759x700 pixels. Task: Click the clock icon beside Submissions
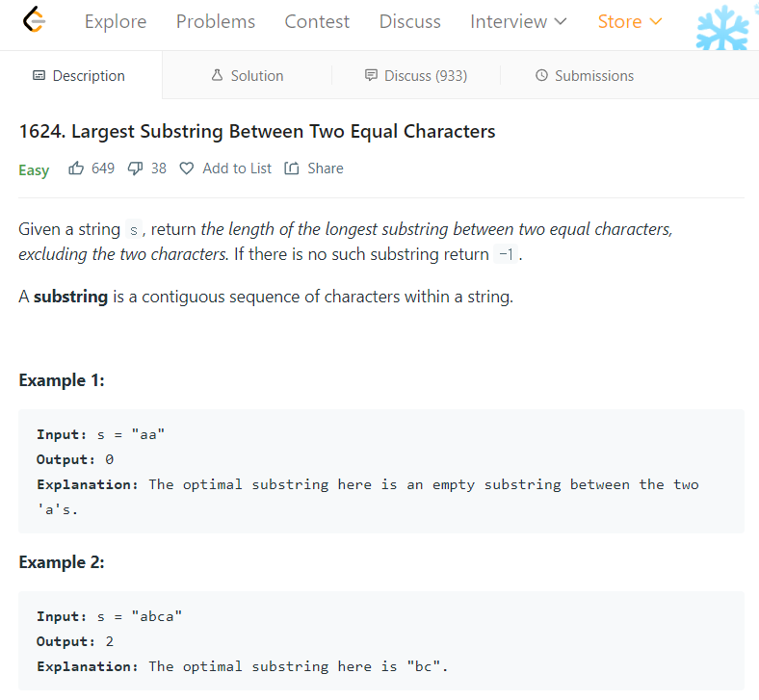tap(541, 75)
